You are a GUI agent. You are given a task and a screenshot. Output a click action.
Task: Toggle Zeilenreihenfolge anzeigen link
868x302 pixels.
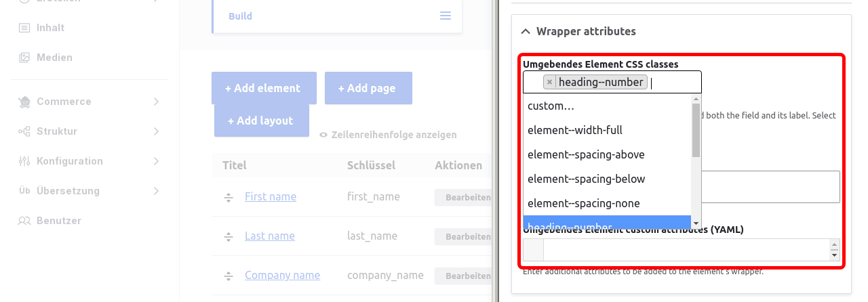[x=393, y=135]
